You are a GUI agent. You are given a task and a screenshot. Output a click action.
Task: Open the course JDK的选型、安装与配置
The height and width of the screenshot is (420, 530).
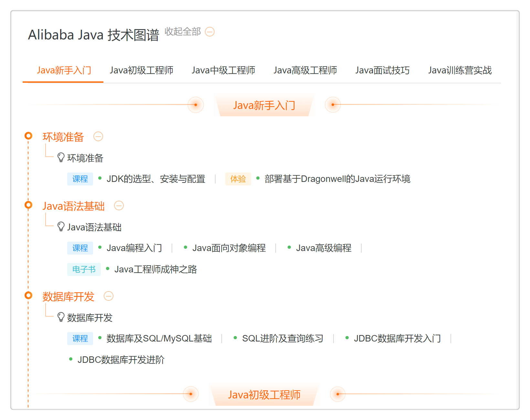coord(156,179)
